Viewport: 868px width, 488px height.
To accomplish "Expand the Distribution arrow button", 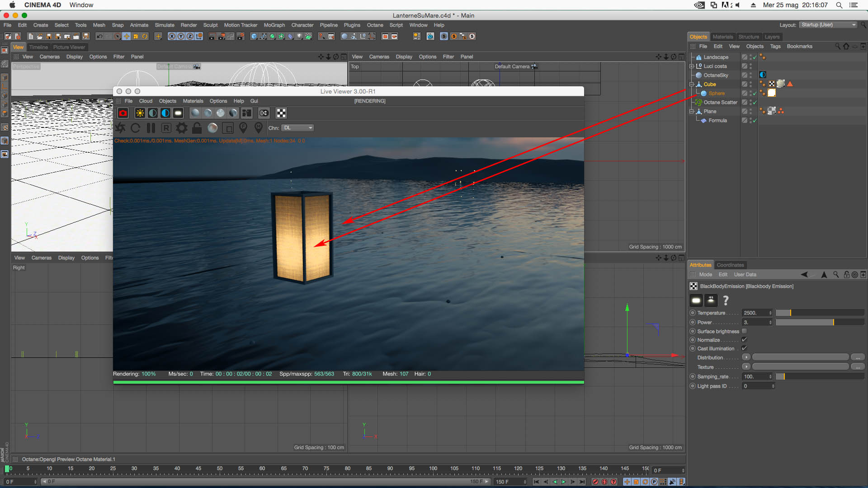I will tap(746, 357).
